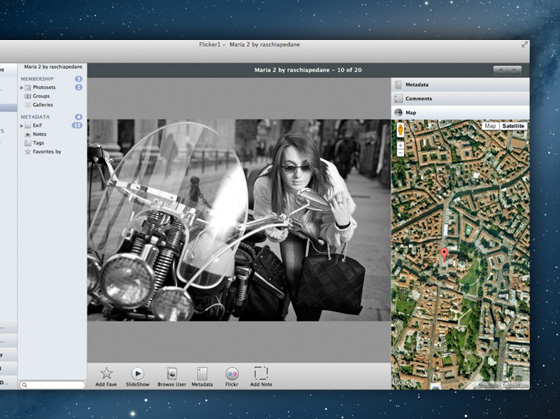Click the MEMBERSHIP section header

[37, 79]
